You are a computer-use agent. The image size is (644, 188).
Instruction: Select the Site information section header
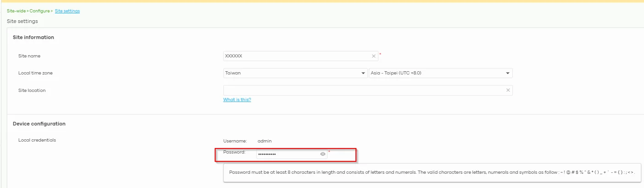33,37
